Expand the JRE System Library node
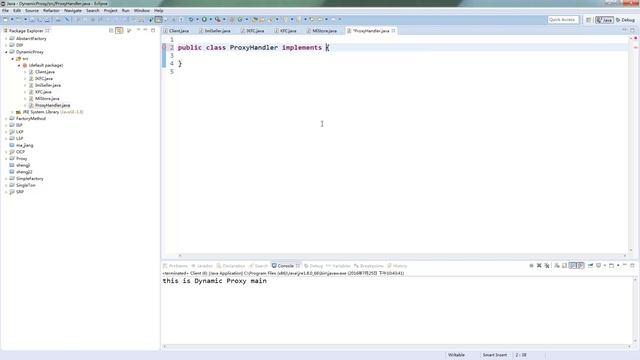 pos(13,112)
